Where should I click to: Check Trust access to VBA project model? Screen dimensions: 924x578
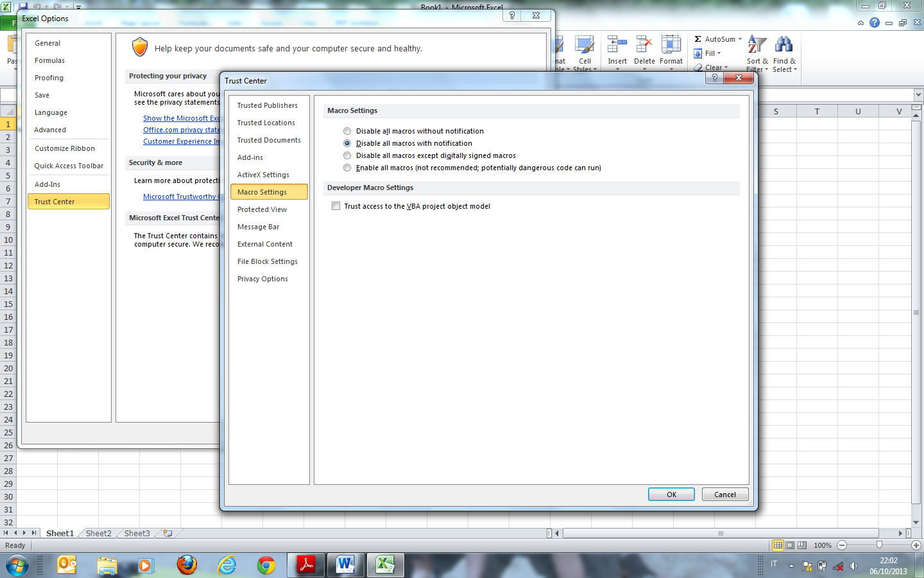tap(336, 206)
